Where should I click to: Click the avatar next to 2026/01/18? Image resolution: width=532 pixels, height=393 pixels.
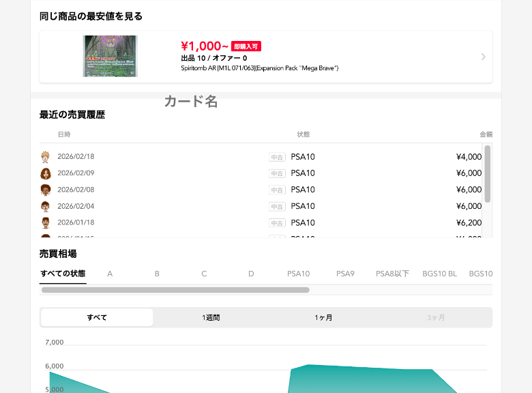click(46, 222)
